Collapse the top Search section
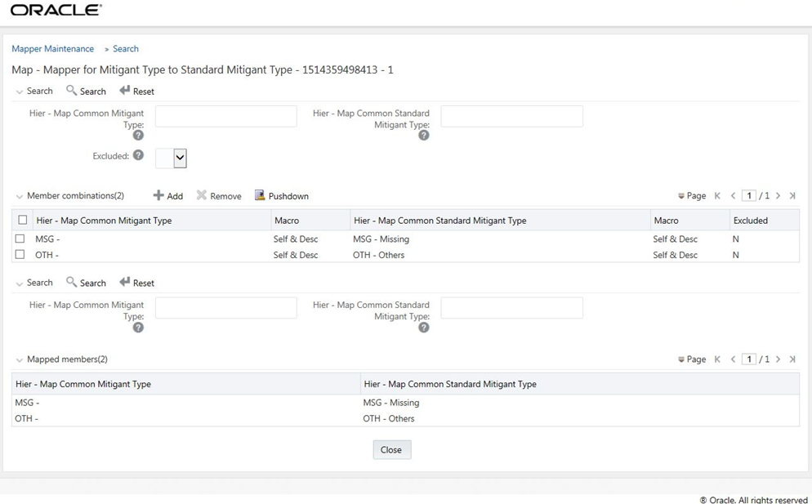Viewport: 812px width, 504px height. (x=19, y=92)
